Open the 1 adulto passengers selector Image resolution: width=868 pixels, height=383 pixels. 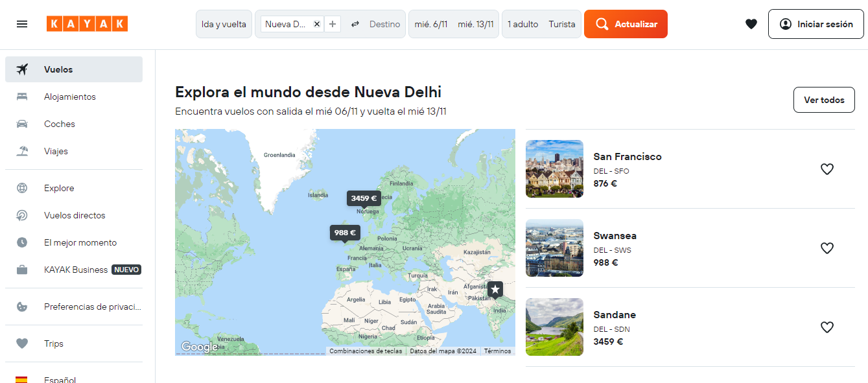coord(522,24)
